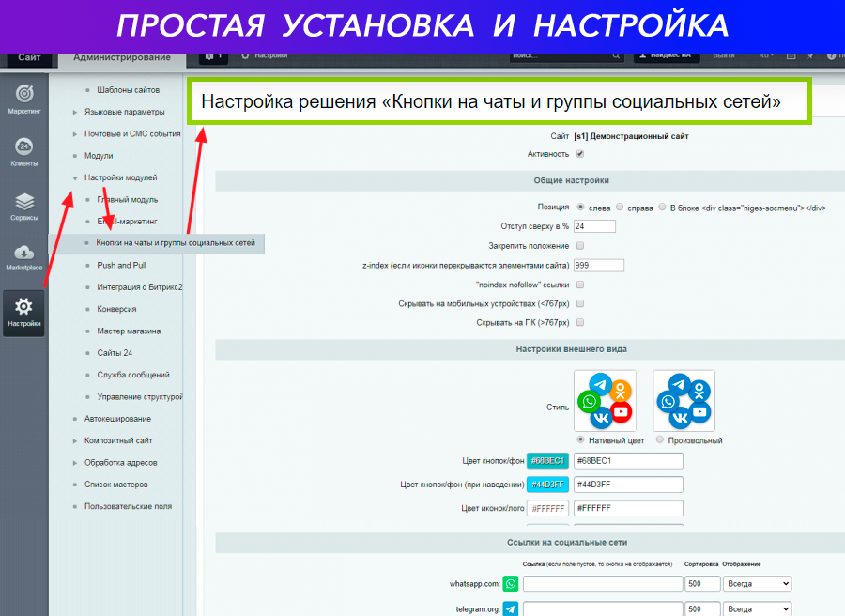Collapse the Настройки модулей tree node
Screen dimensions: 845x616
point(75,177)
